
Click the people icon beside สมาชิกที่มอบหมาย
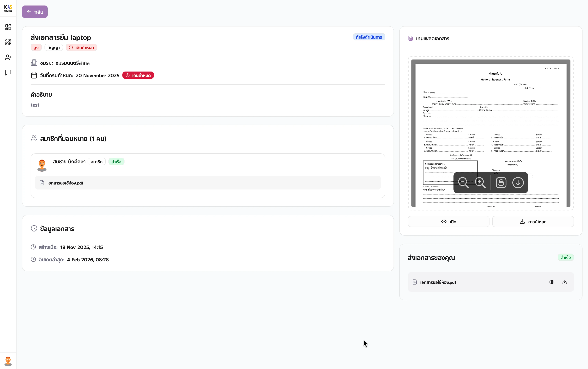coord(34,138)
